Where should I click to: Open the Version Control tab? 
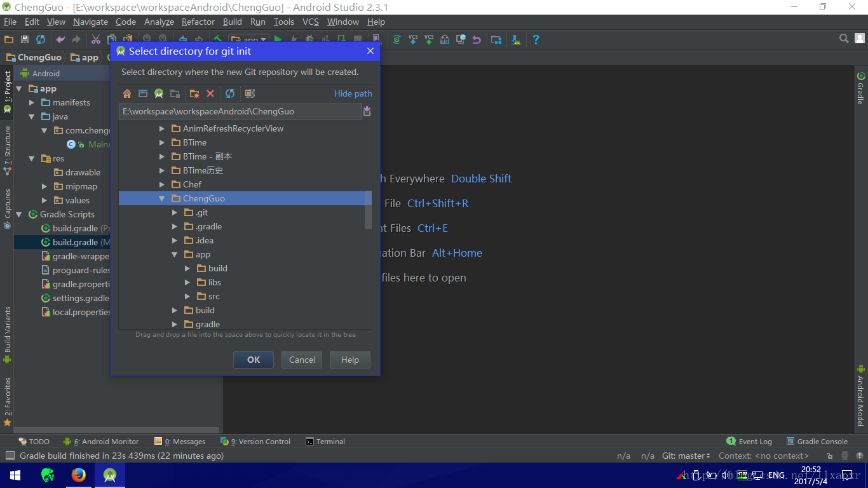[x=255, y=442]
